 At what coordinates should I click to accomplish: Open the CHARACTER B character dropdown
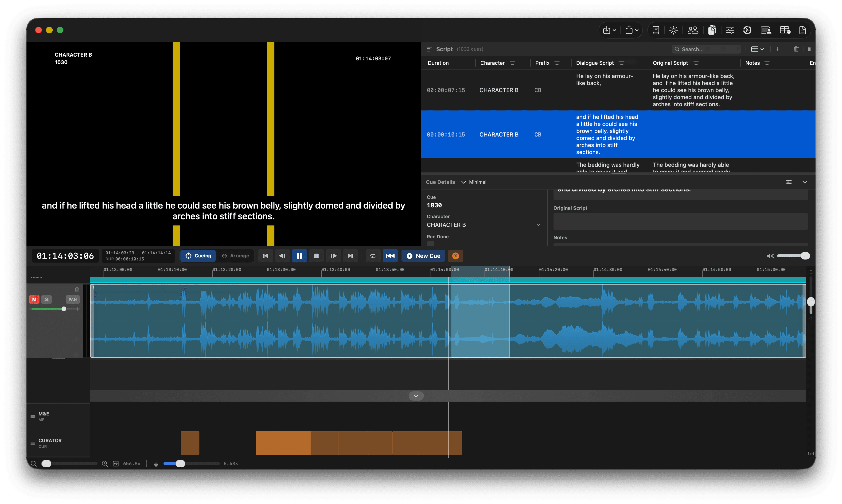click(483, 225)
